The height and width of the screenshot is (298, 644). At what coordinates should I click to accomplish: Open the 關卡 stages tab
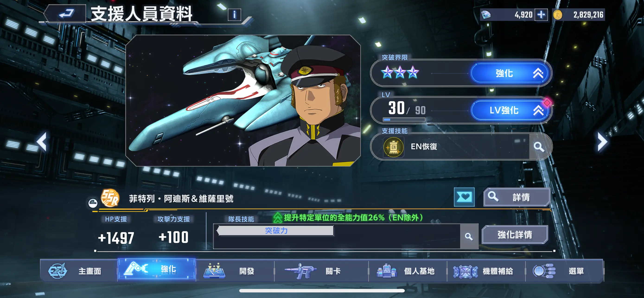(x=322, y=271)
